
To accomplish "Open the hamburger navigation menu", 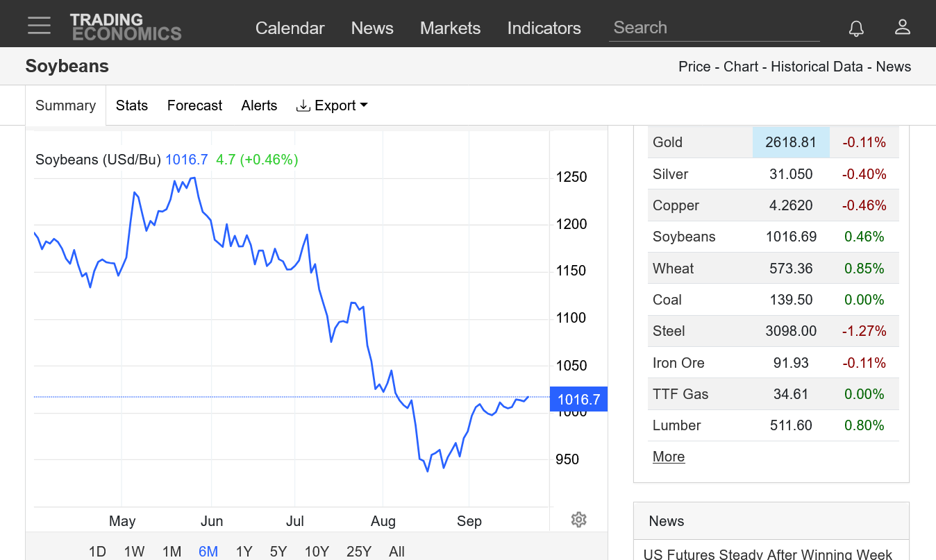I will coord(40,26).
